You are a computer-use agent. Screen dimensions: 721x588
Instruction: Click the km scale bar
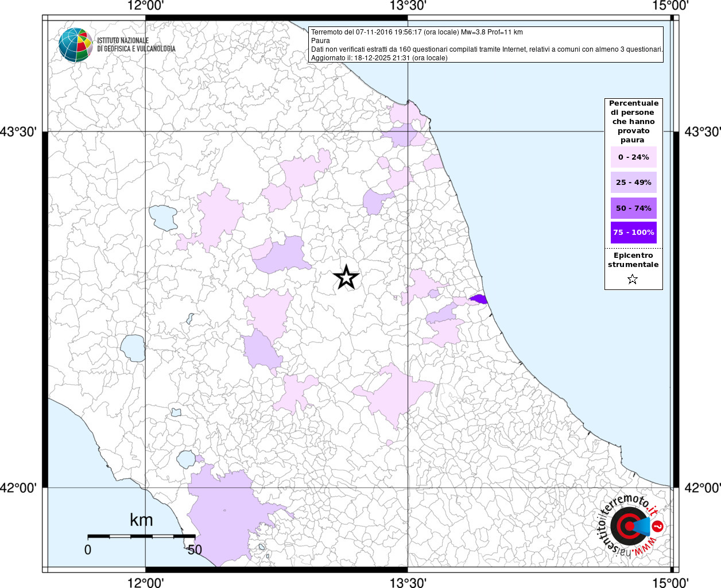point(141,536)
